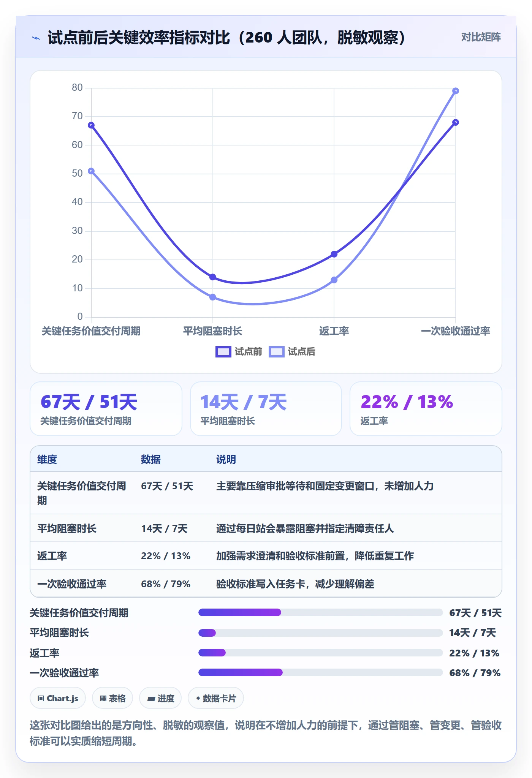
Task: Click the 关键任务价值交付周期 progress bar
Action: [x=320, y=612]
